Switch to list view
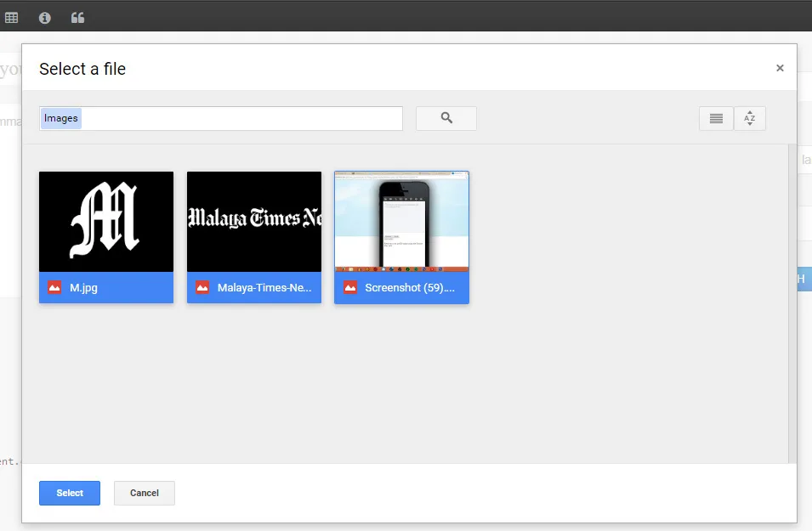This screenshot has width=812, height=531. coord(716,118)
